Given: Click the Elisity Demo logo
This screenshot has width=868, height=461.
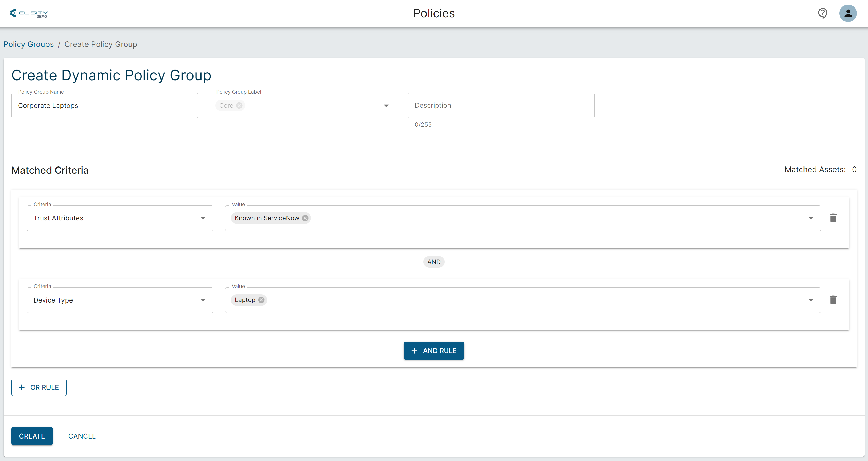Looking at the screenshot, I should (x=29, y=13).
